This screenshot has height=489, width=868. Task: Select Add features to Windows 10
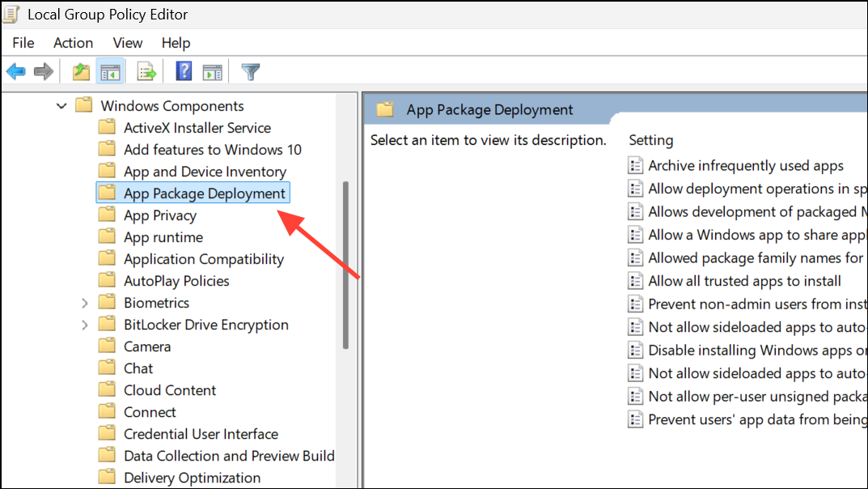[x=213, y=150]
